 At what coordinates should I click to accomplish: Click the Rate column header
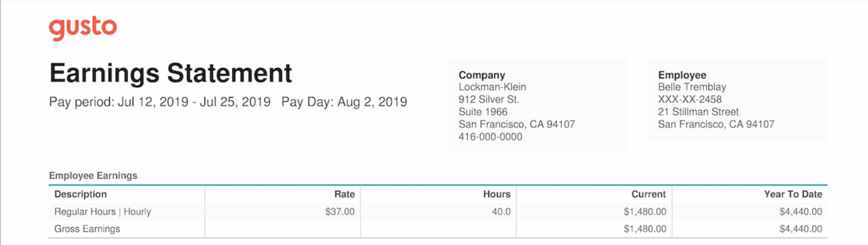344,194
